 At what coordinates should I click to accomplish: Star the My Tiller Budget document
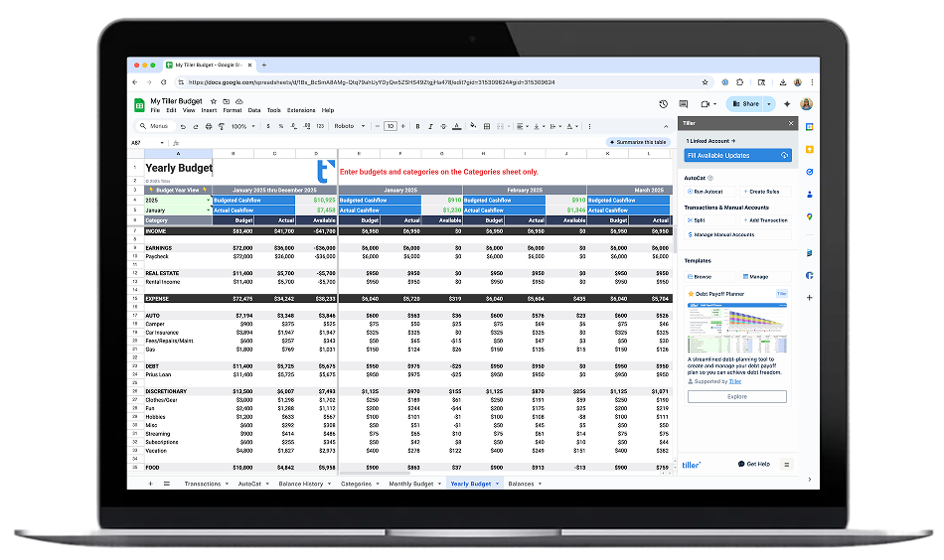click(215, 101)
